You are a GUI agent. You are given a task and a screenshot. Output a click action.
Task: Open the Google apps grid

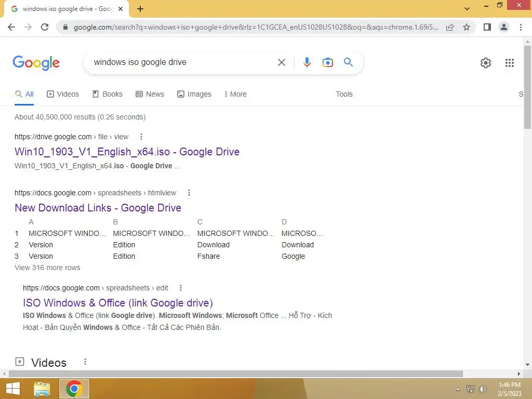coord(510,63)
